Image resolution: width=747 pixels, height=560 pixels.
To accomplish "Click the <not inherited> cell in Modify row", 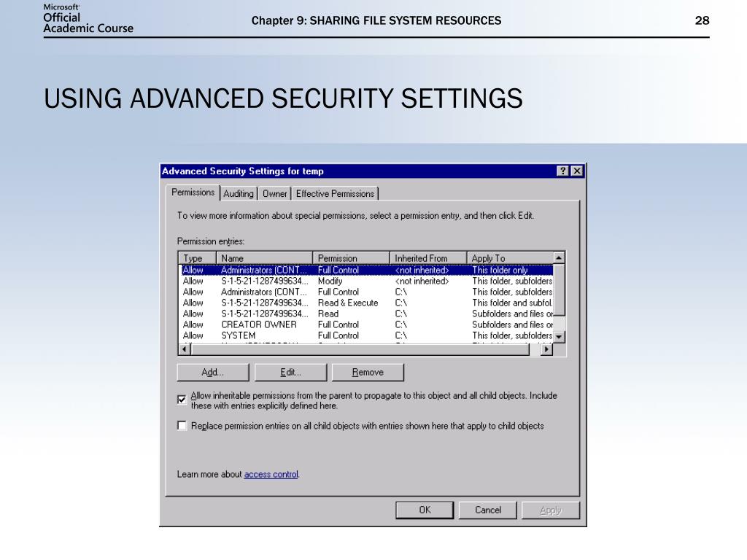I will click(x=422, y=281).
